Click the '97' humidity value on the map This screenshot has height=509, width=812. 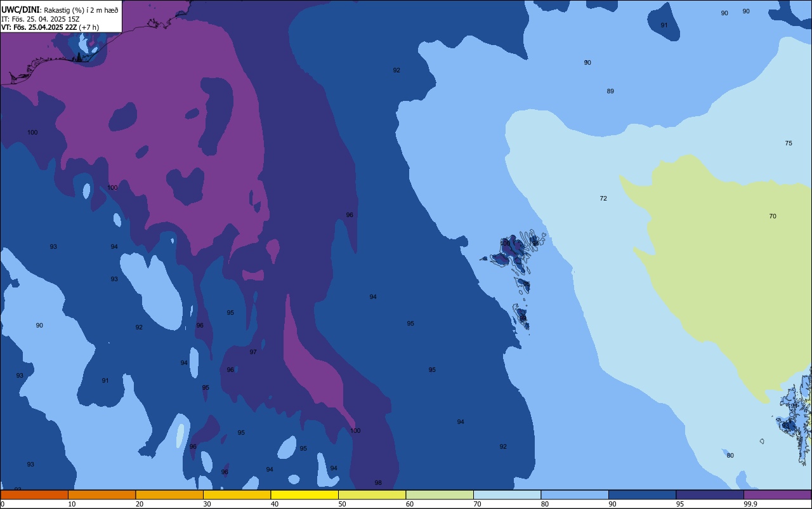(x=253, y=352)
